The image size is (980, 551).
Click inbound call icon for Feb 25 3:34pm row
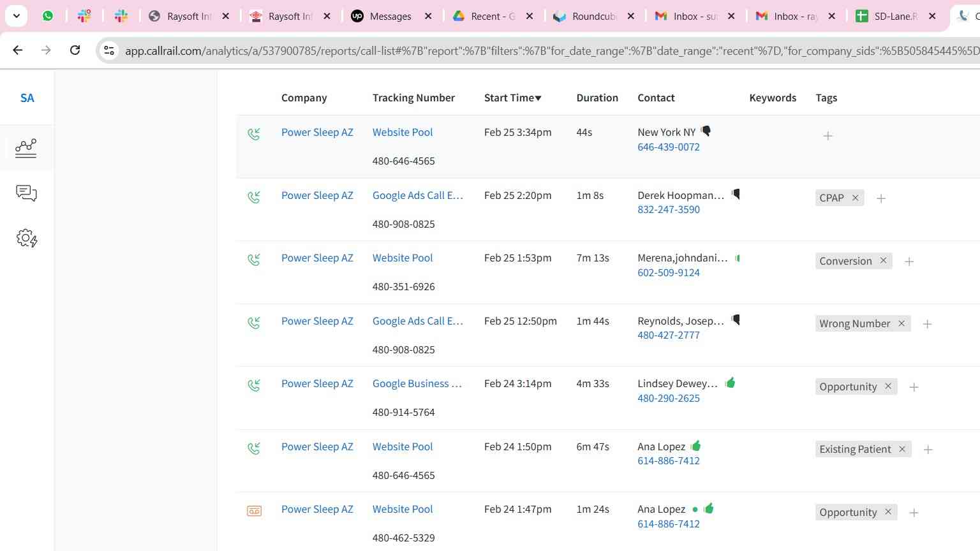pyautogui.click(x=254, y=134)
